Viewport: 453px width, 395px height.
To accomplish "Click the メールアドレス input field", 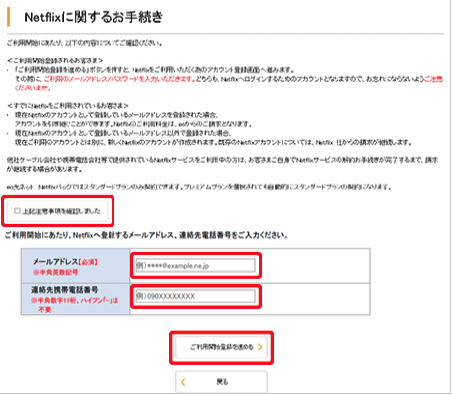I will (195, 266).
